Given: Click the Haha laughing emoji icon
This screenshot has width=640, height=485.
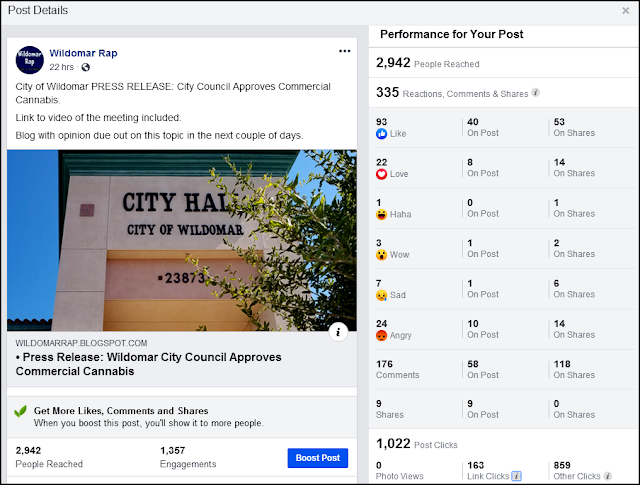Looking at the screenshot, I should (381, 214).
